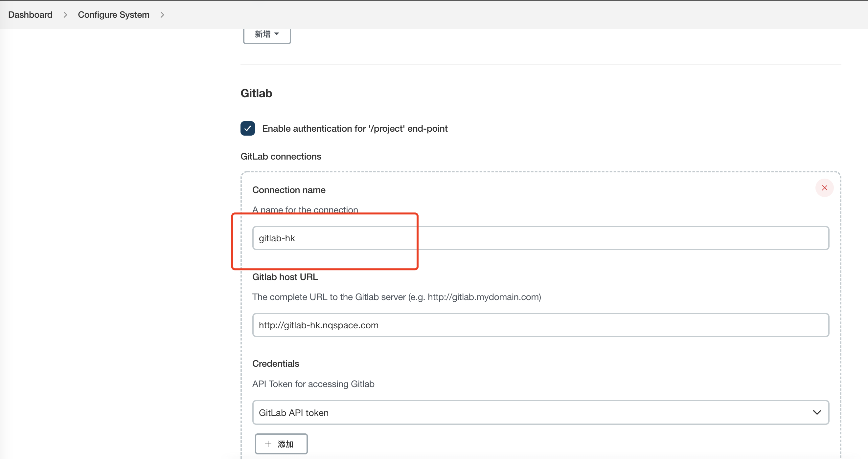Click the 添加 credentials button
This screenshot has height=459, width=868.
pos(281,444)
